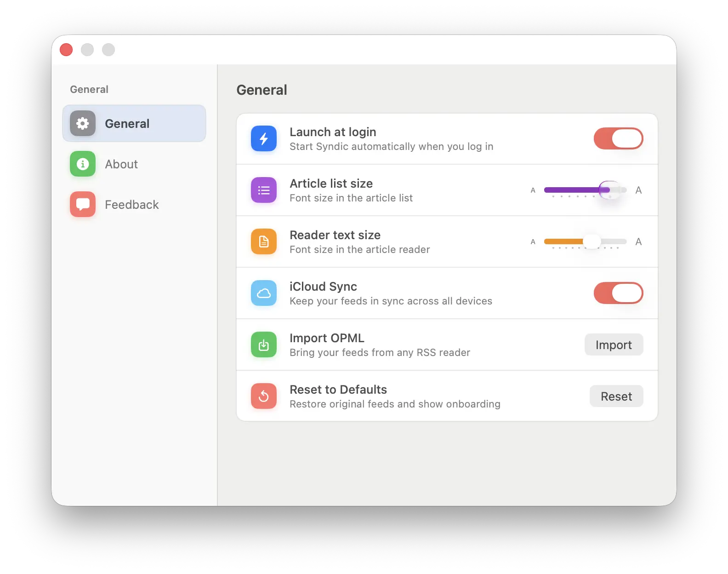Click 'Start Syndic automatically when you log in'
The width and height of the screenshot is (728, 574).
point(391,146)
